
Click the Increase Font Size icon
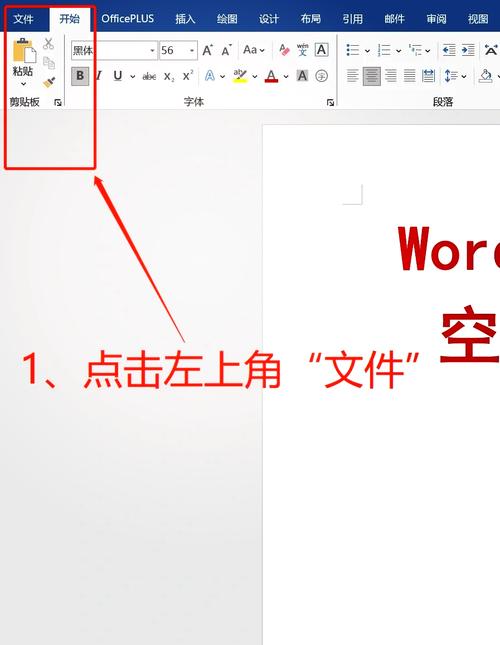pyautogui.click(x=208, y=50)
